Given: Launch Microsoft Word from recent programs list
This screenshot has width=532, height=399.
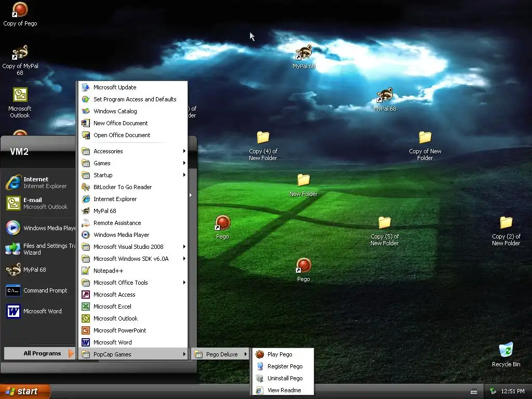Looking at the screenshot, I should (39, 311).
